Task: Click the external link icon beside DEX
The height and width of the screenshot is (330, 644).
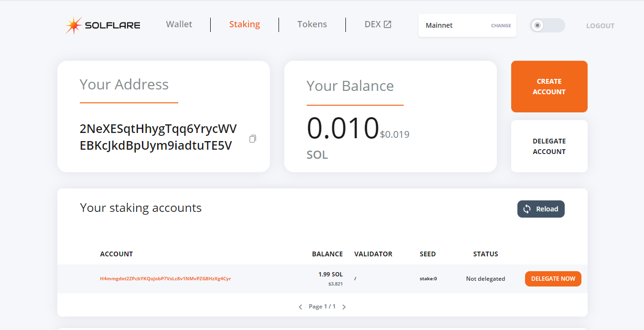Action: (x=387, y=24)
